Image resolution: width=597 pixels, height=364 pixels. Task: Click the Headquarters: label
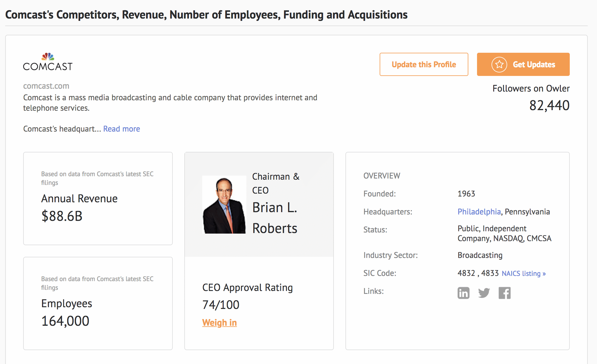click(x=388, y=212)
